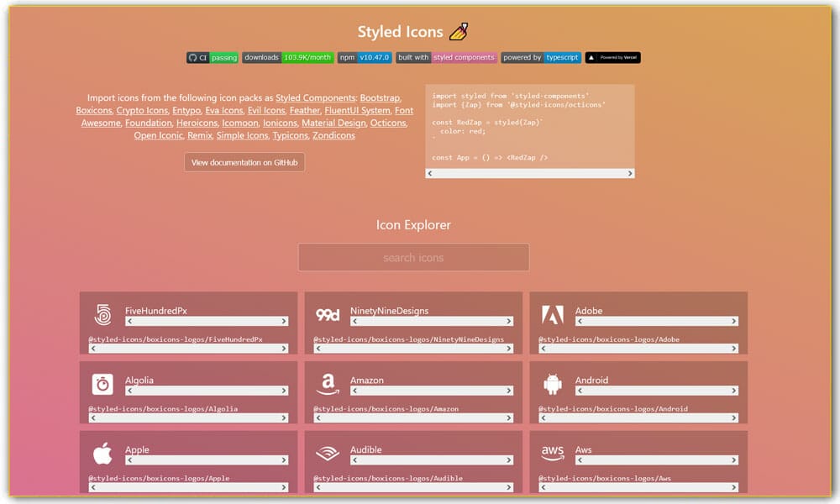
Task: Select the NinetyNineDesigns 99d icon
Action: [328, 314]
